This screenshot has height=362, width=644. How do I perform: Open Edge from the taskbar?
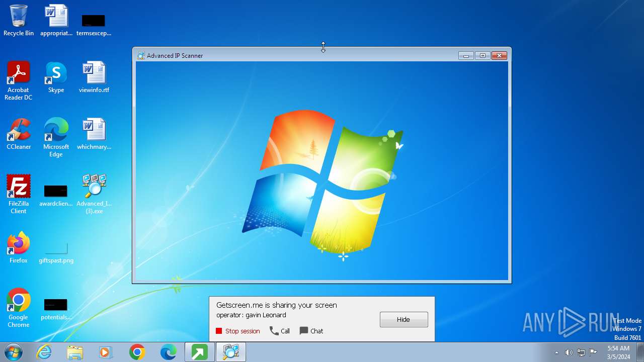pos(168,352)
